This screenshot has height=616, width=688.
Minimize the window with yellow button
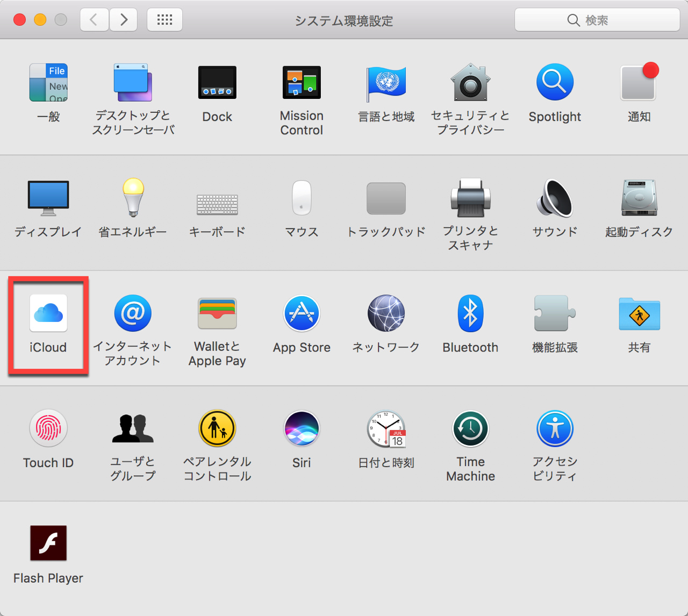point(40,20)
